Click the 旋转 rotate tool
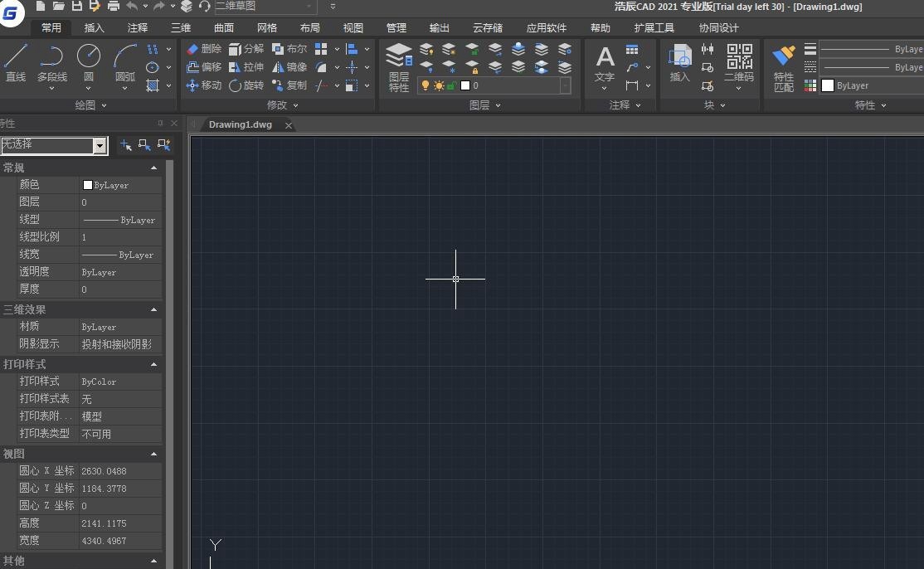 pyautogui.click(x=246, y=85)
